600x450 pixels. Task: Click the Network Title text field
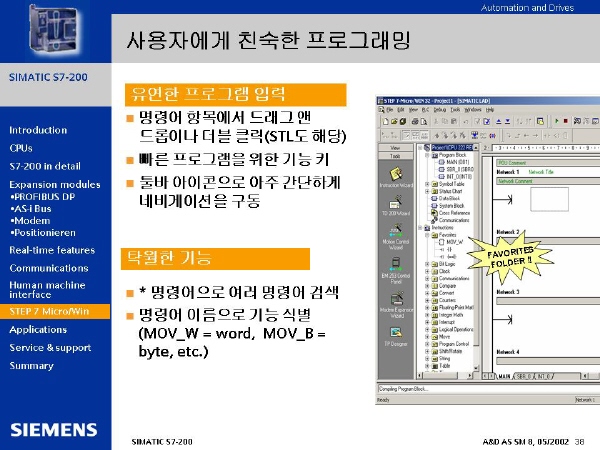pyautogui.click(x=541, y=172)
